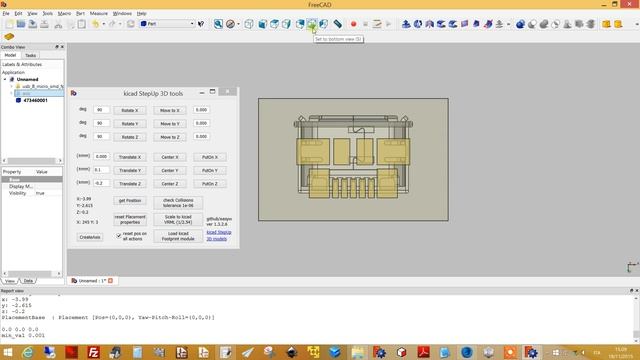Click the Part Extrude icon
This screenshot has width=640, height=360.
(x=406, y=24)
